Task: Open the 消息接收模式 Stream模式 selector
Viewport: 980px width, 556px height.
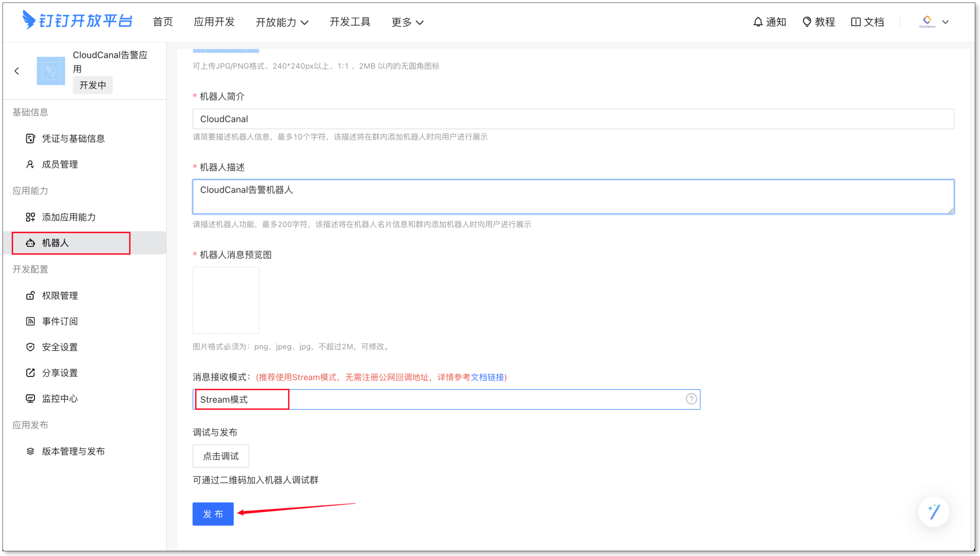Action: coord(439,399)
